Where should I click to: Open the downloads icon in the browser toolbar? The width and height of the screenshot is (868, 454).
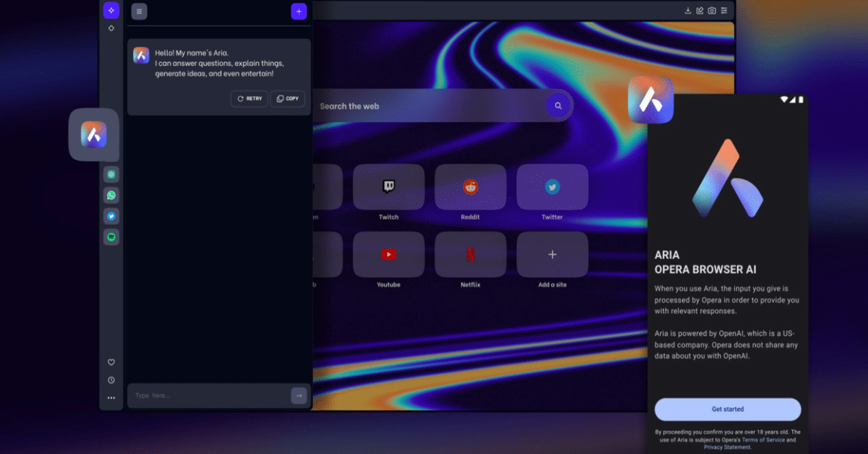pos(689,10)
